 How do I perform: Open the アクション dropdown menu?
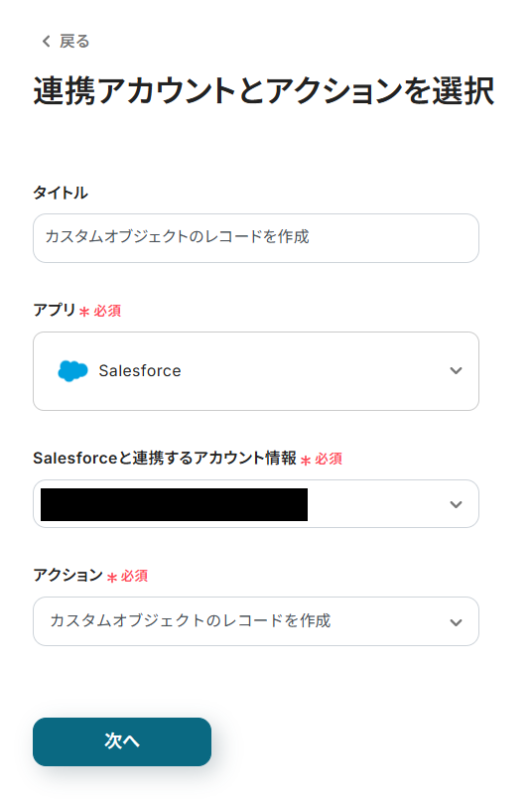click(255, 621)
